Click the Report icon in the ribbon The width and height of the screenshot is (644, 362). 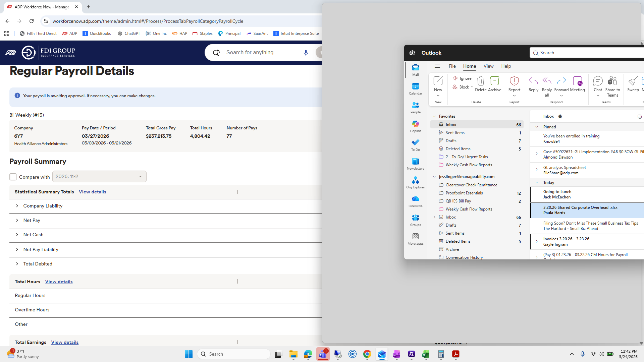514,81
